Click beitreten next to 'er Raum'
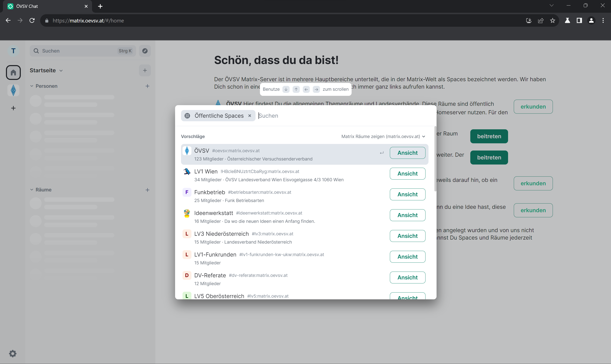The image size is (611, 364). 489,136
